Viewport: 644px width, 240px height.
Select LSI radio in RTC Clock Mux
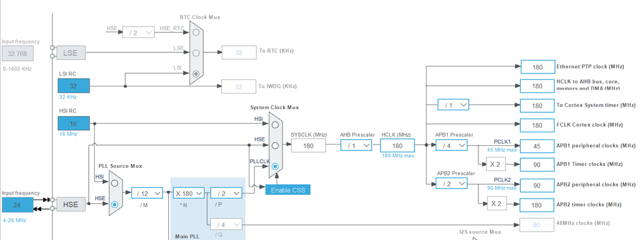pos(197,74)
